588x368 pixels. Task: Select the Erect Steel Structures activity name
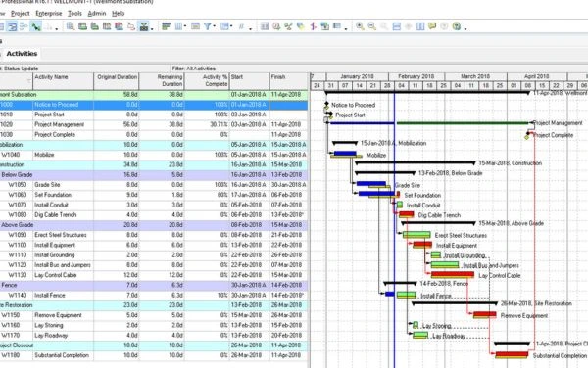click(61, 235)
